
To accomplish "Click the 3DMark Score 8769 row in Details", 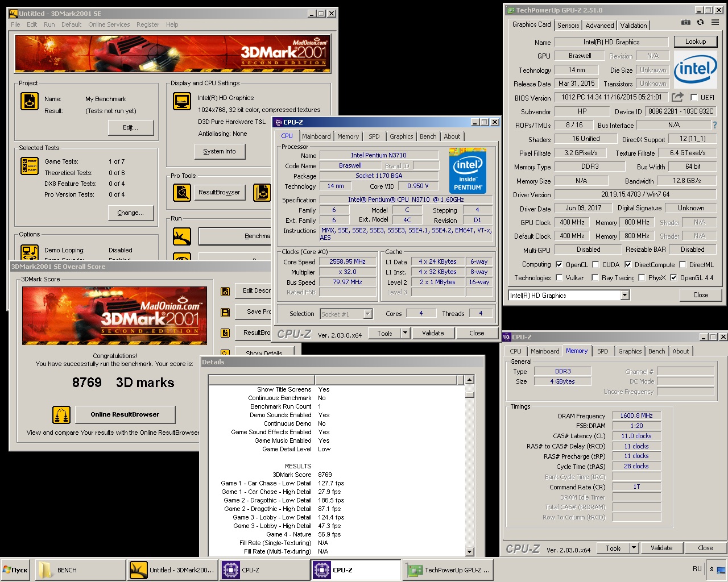I will (x=336, y=475).
